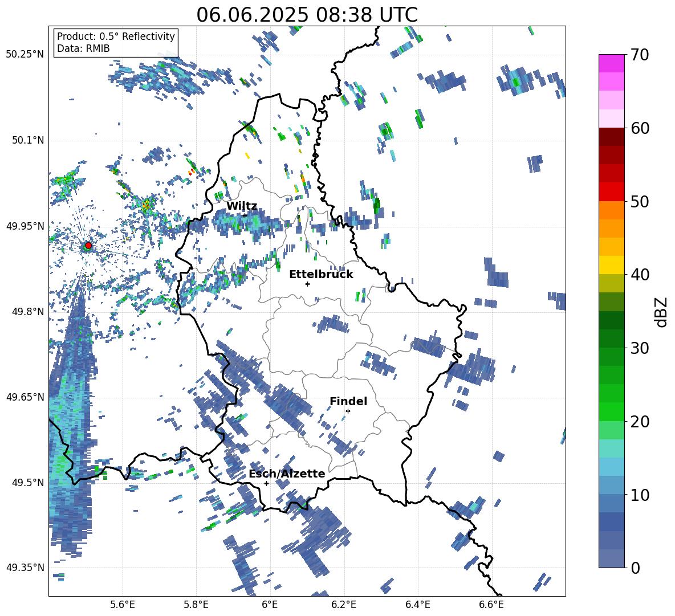Click the colorbar 40 tick label

tap(640, 275)
